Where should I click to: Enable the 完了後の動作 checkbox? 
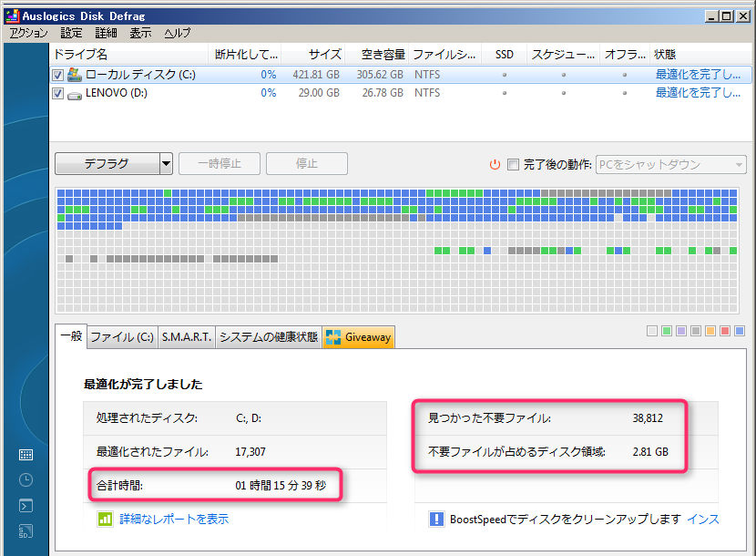point(514,165)
